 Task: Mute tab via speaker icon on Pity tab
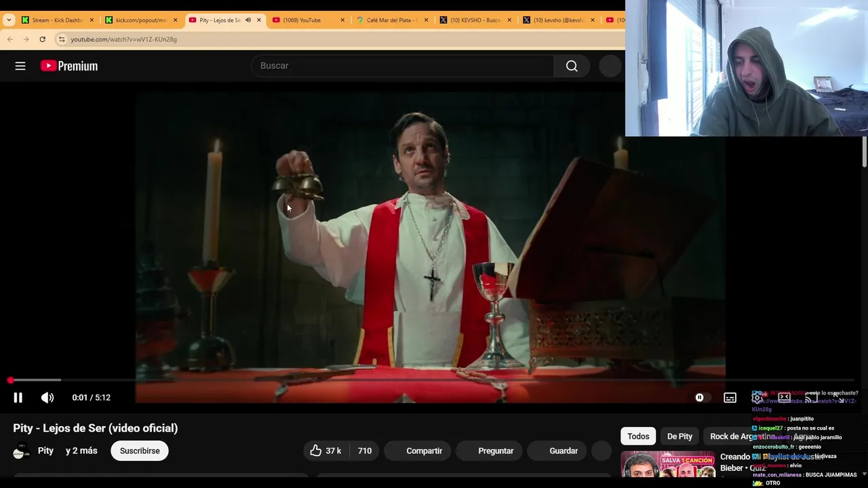tap(248, 20)
